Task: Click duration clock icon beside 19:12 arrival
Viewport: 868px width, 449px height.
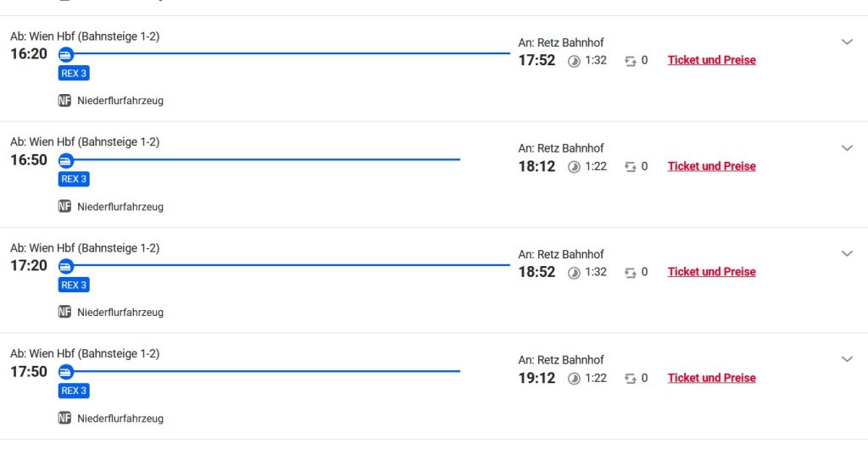Action: click(x=574, y=379)
